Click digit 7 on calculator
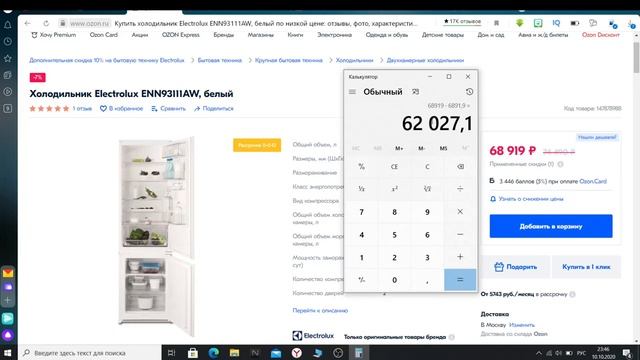Viewport: 640px width, 360px height. (x=361, y=212)
